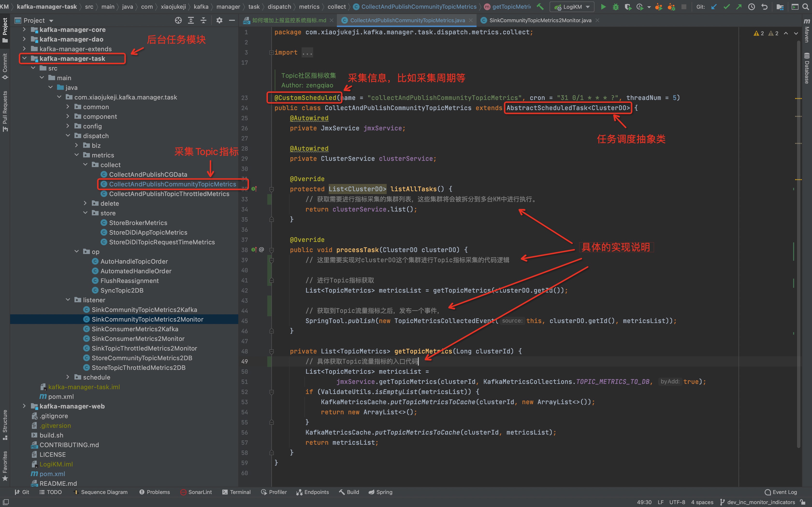Fold the processTask method in the gutter

[x=271, y=250]
